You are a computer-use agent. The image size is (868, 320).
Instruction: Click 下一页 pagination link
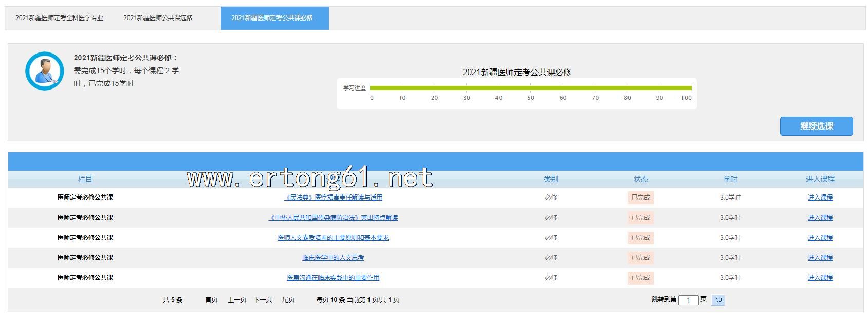coord(263,300)
